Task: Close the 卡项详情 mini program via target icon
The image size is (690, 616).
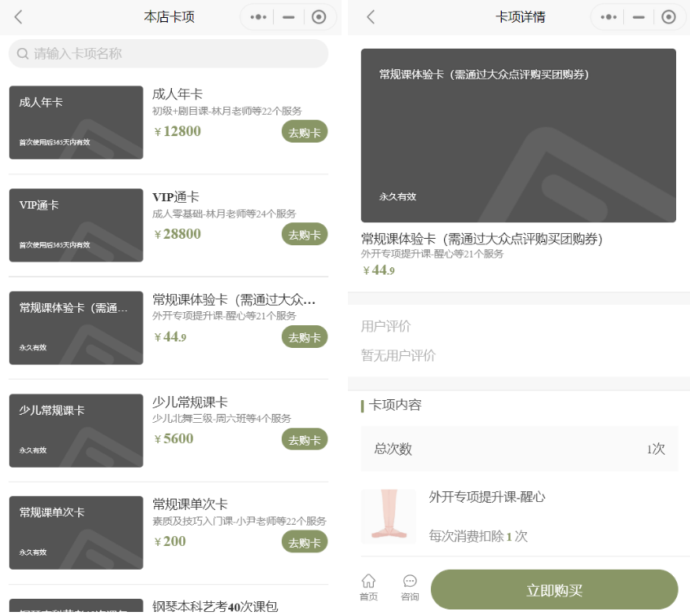Action: pos(669,17)
